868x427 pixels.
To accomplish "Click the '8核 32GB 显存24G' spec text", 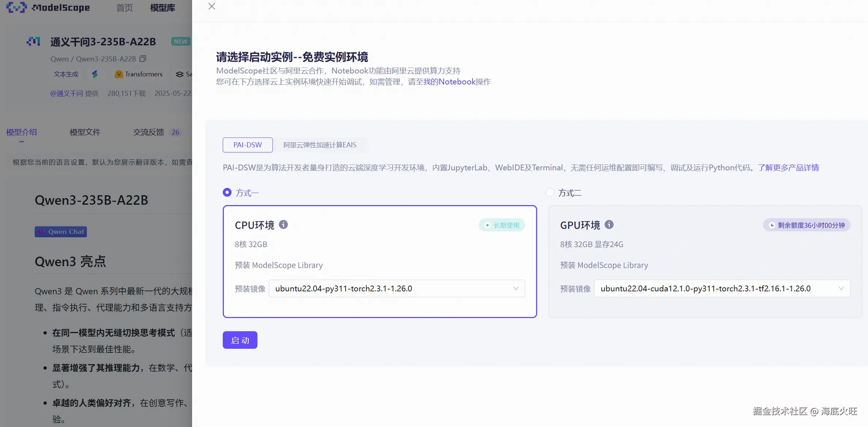I will [x=592, y=244].
